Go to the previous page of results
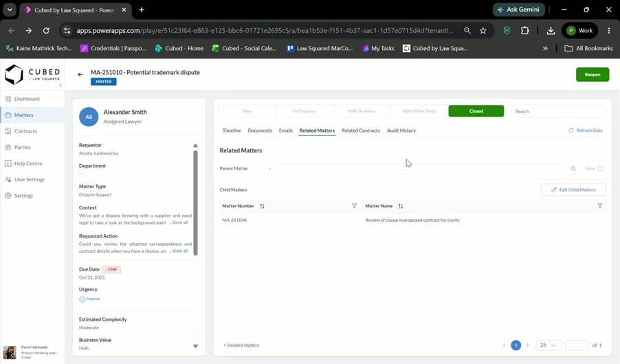620x364 pixels. (504, 345)
